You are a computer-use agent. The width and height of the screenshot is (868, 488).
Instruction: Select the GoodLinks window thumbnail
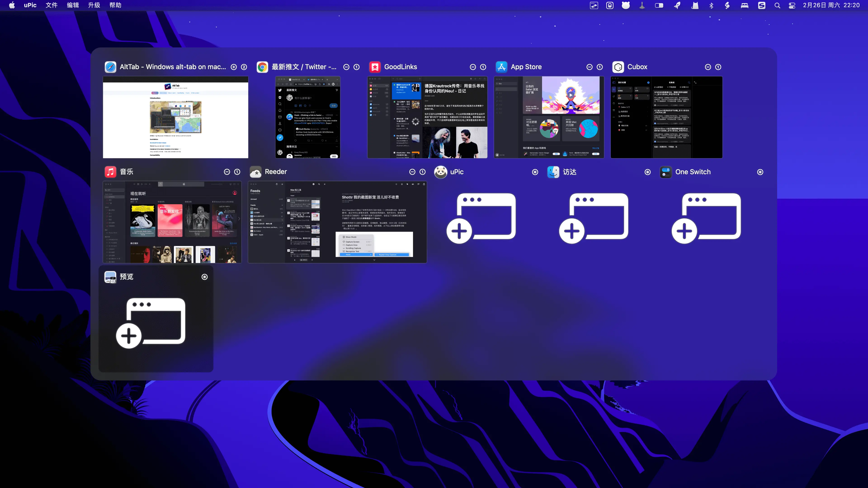pyautogui.click(x=427, y=117)
